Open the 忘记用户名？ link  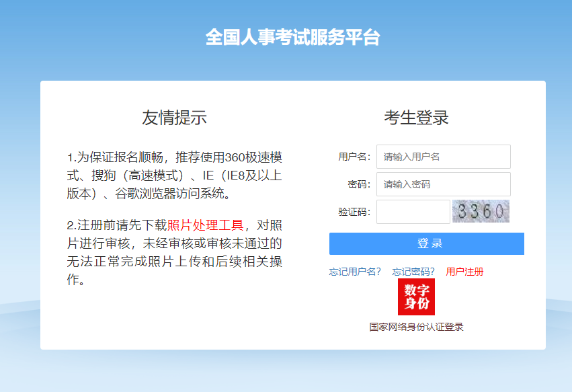coord(355,272)
